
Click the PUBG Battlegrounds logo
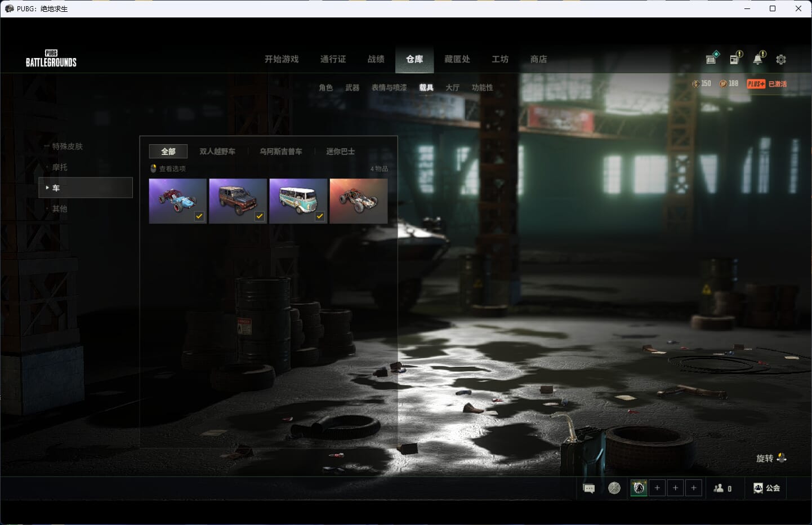(x=51, y=59)
